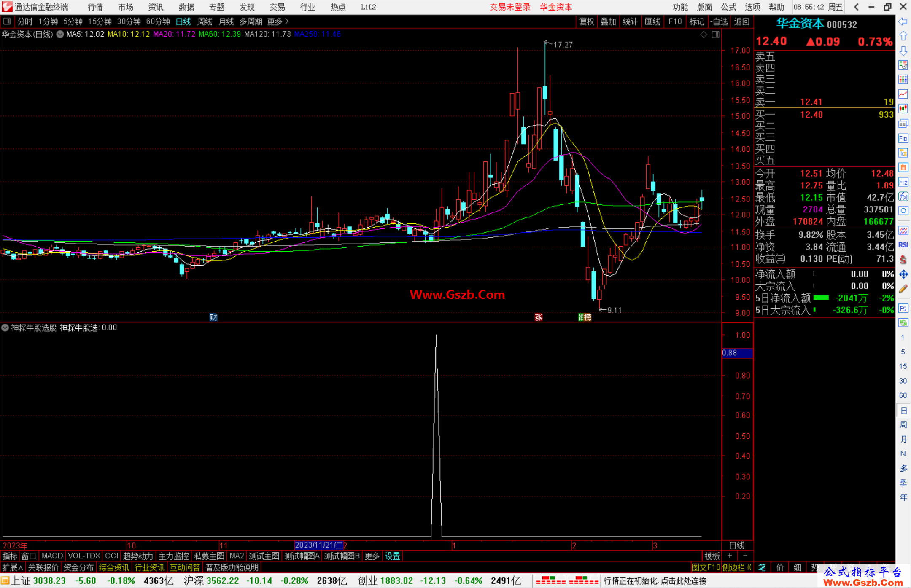Viewport: 911px width, 588px height.
Task: Open the colored quote list grid icon
Action: coord(903,80)
